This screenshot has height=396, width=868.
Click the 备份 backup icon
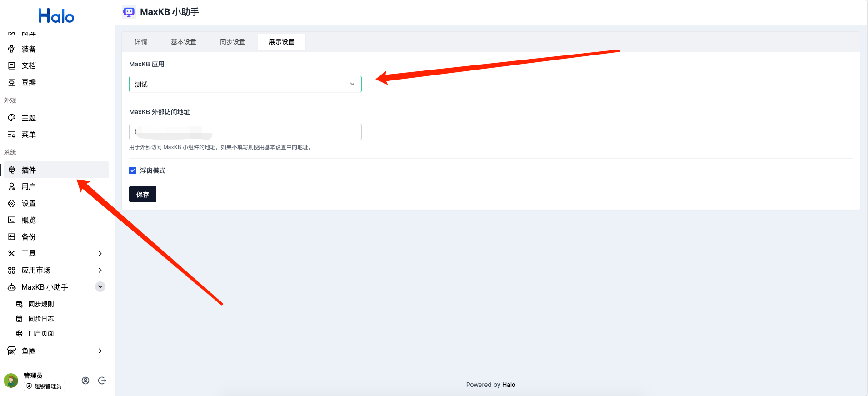12,237
